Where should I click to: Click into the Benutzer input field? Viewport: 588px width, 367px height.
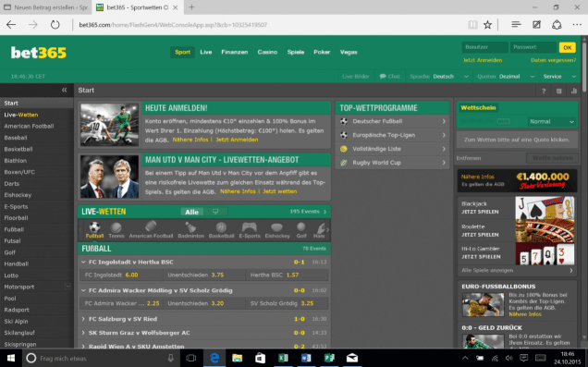point(484,47)
